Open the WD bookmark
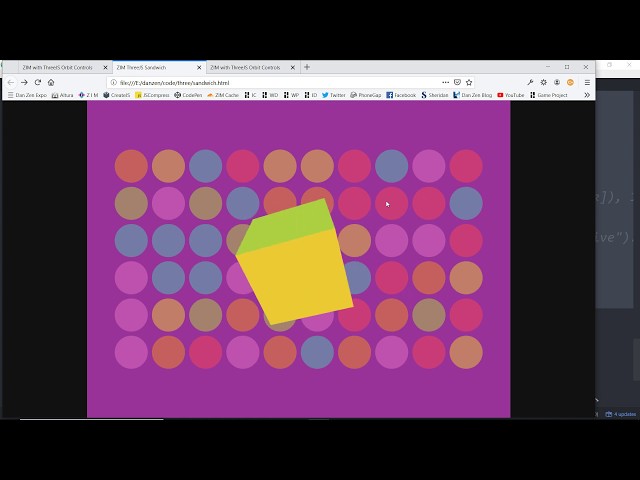 point(270,95)
